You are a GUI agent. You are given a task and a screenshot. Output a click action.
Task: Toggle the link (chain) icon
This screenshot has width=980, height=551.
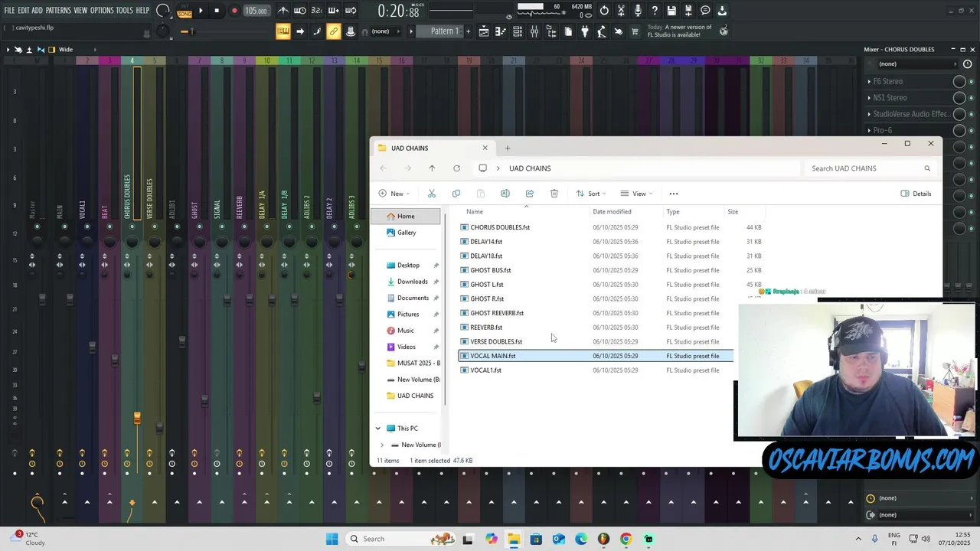click(x=334, y=31)
